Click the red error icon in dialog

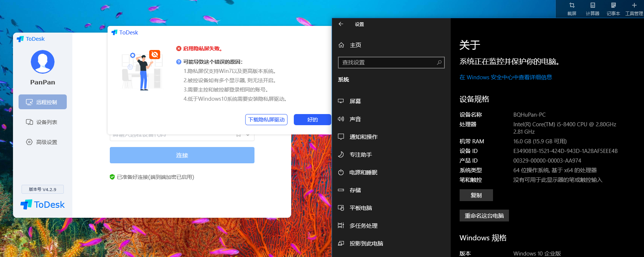point(179,49)
